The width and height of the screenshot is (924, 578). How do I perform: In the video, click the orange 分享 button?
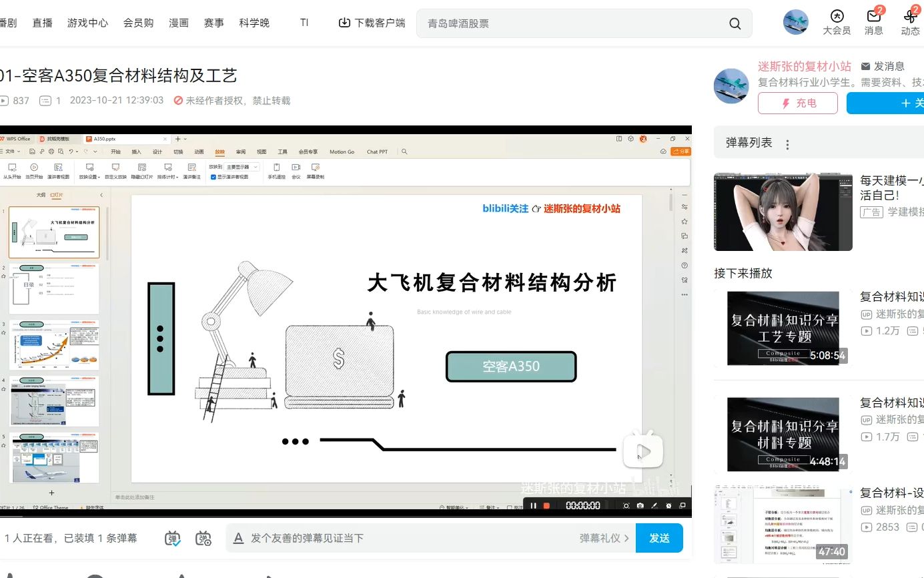(681, 152)
